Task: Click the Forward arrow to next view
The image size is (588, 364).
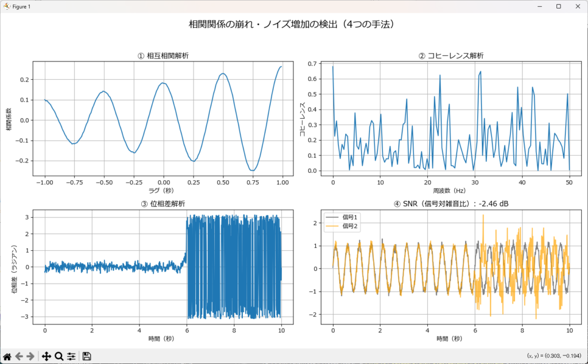Action: 31,356
